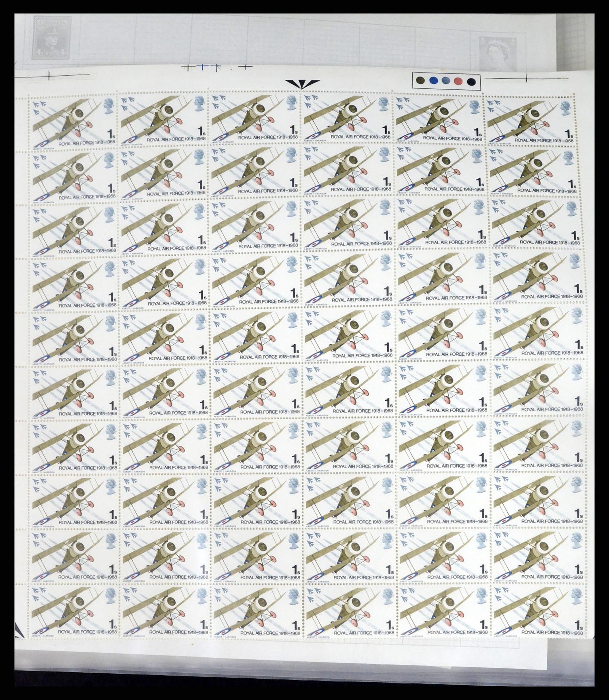Click the bright blue colour dot in the margin

[x=433, y=81]
